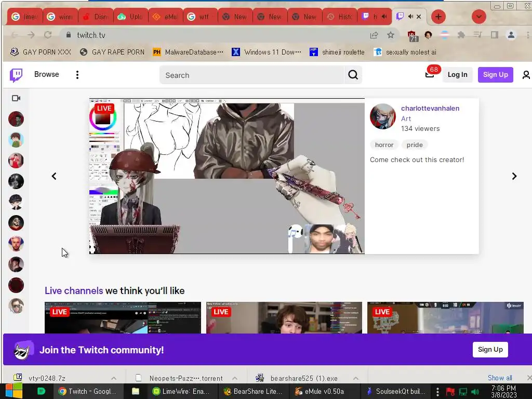The height and width of the screenshot is (399, 532).
Task: Expand options for bearshare525 (1).exe download
Action: coord(355,378)
